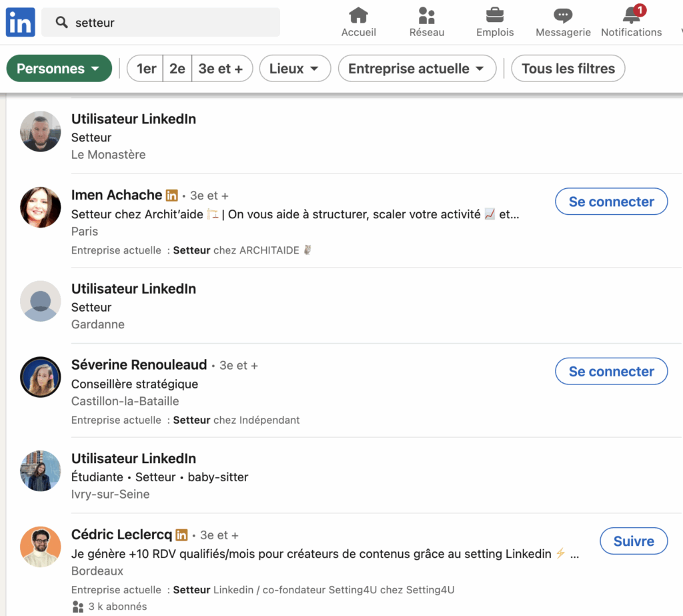Click Cédric Leclercq's profile photo

coord(41,547)
